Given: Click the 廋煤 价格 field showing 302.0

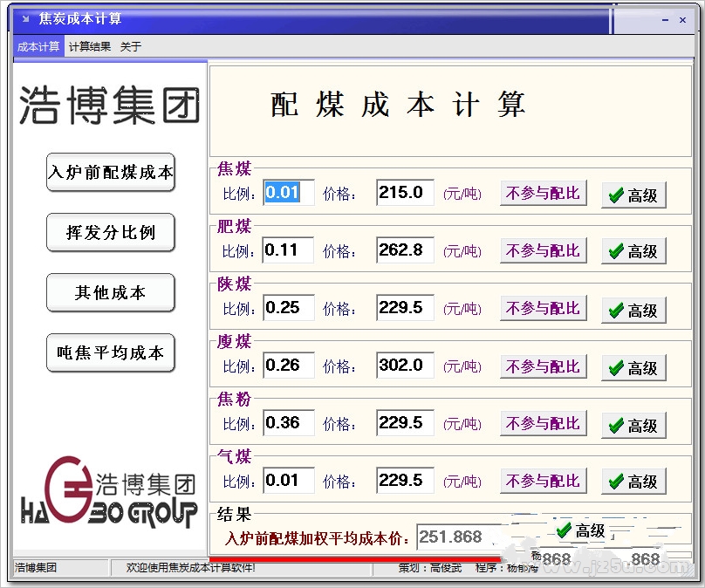Looking at the screenshot, I should tap(405, 365).
